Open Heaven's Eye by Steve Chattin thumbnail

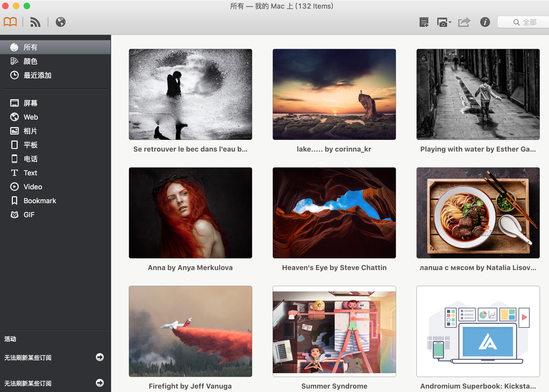[x=334, y=213]
